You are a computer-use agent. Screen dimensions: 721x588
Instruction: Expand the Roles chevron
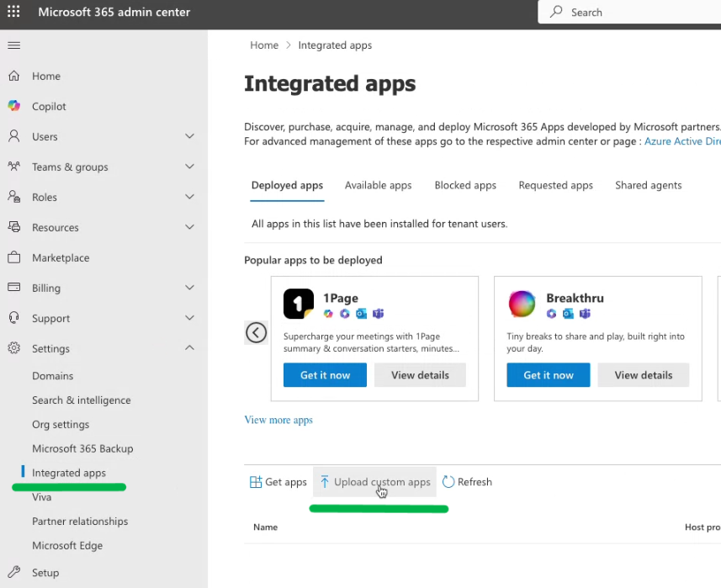coord(189,197)
